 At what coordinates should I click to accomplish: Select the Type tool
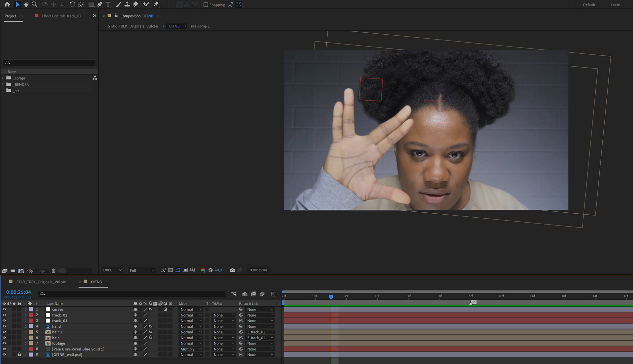tap(108, 4)
